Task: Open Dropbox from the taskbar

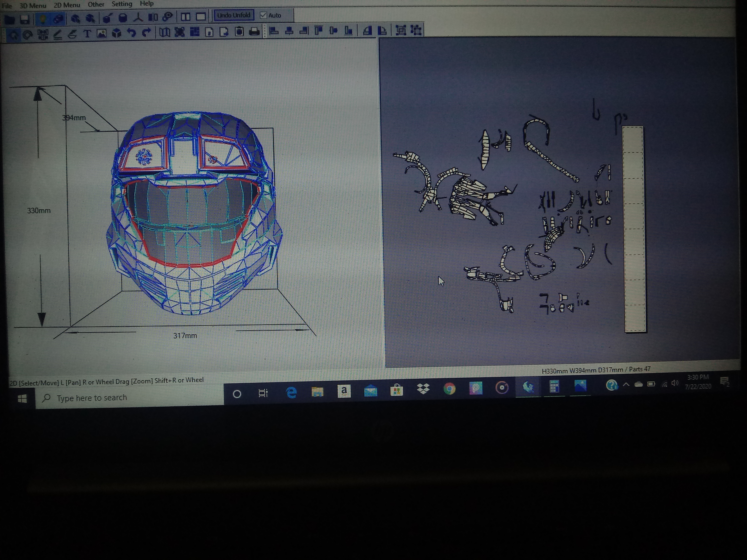Action: (x=423, y=389)
